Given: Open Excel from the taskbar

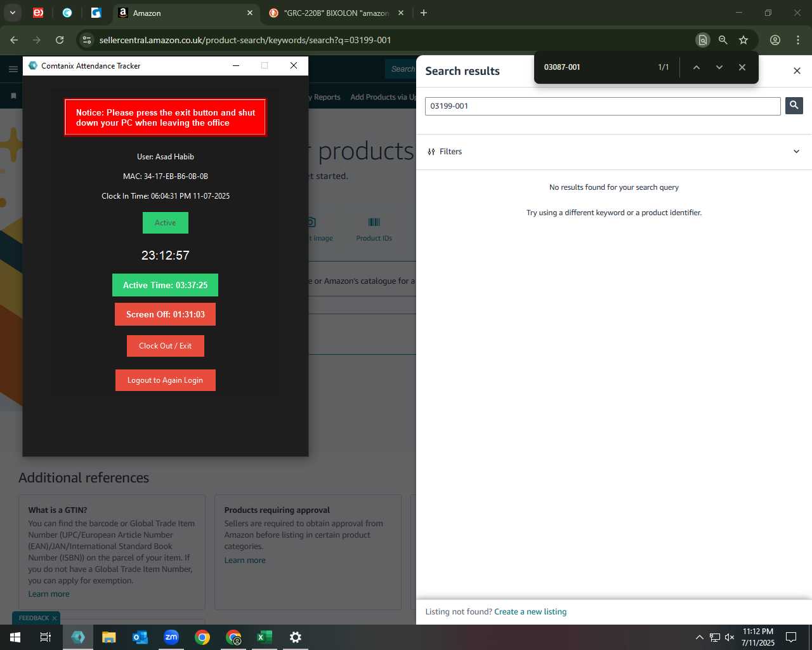Looking at the screenshot, I should tap(265, 637).
